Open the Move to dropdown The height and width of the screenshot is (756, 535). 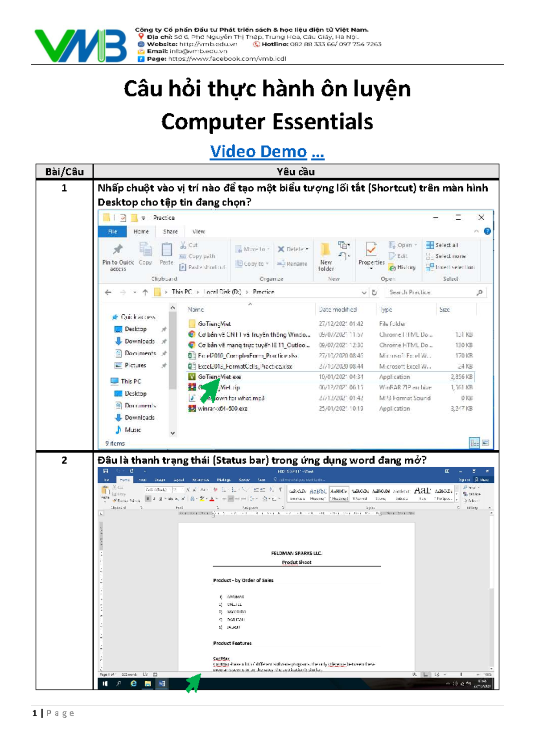point(252,249)
